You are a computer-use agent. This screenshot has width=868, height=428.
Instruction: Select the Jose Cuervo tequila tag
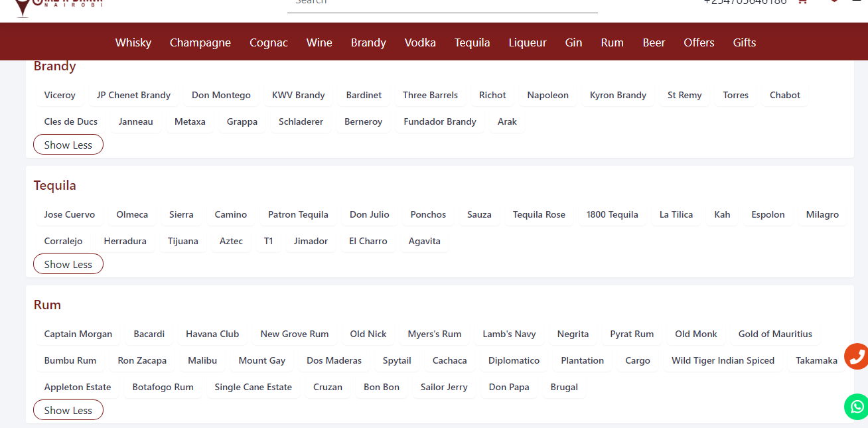(x=70, y=214)
